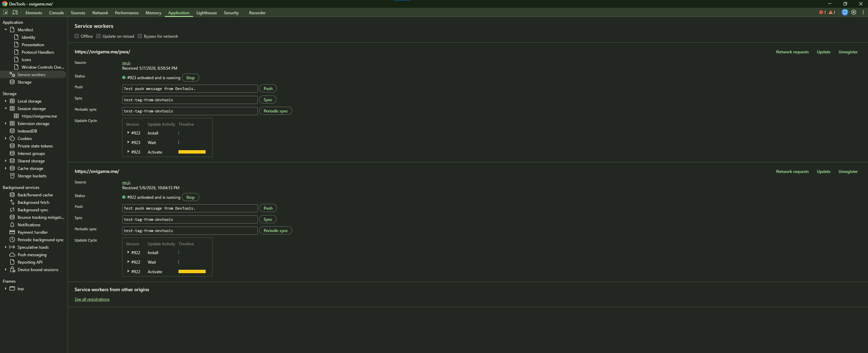Click the Background sync icon
Viewport: 868px width, 353px height.
coord(12,210)
